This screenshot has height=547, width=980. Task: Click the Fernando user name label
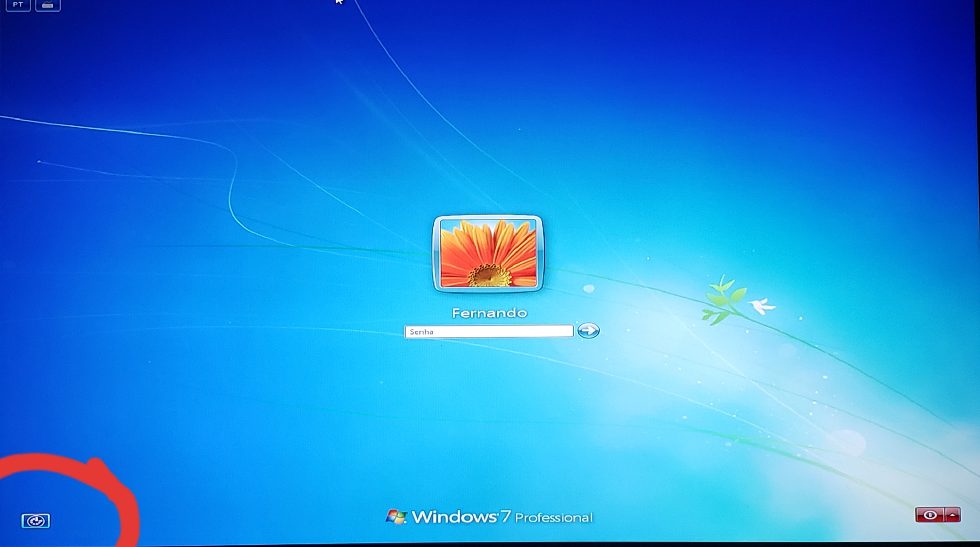[x=489, y=313]
